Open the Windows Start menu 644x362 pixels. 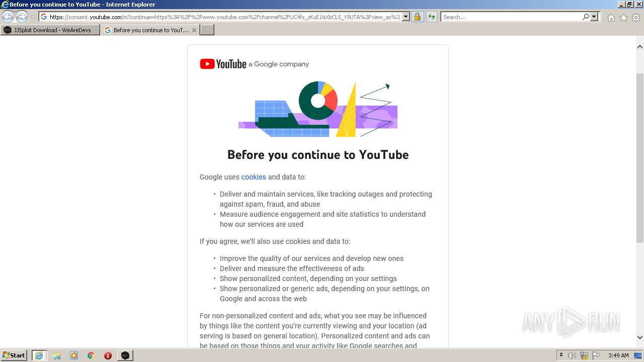pos(14,355)
